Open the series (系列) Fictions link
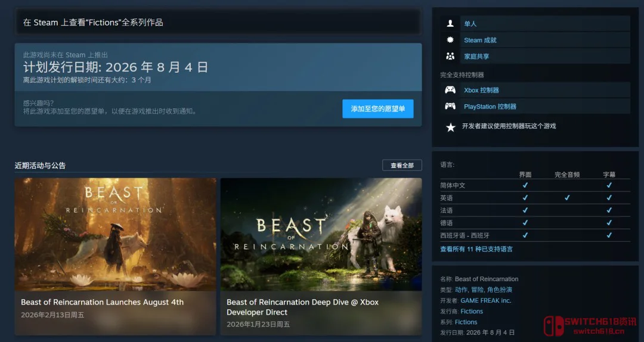 [466, 322]
